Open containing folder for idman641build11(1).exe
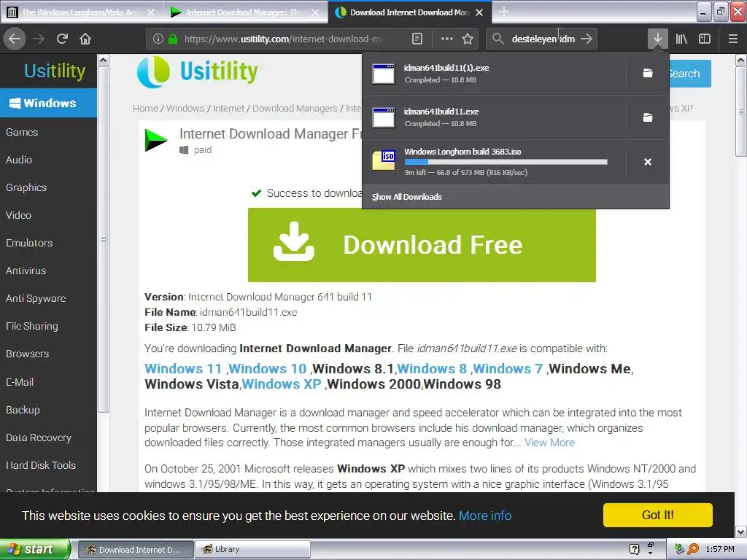The width and height of the screenshot is (747, 560). [648, 74]
